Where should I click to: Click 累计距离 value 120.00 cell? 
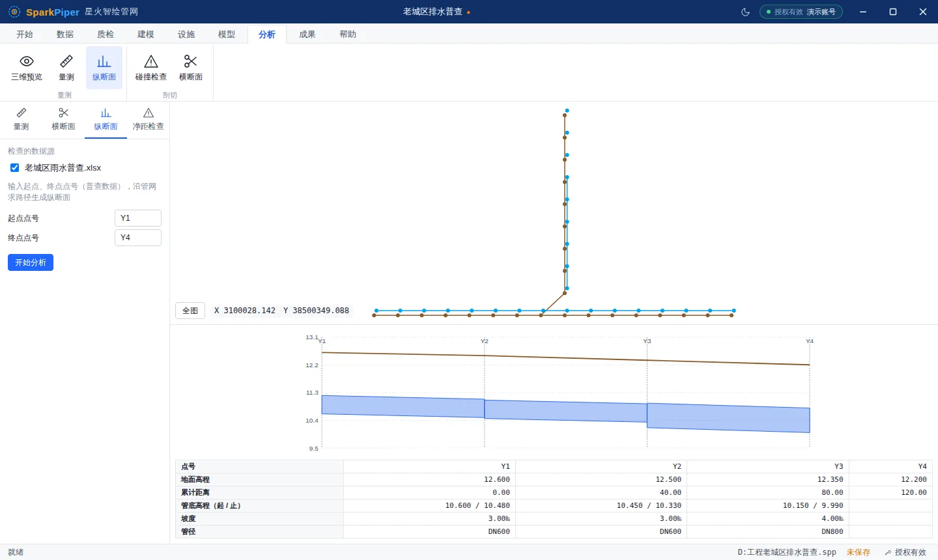click(891, 492)
